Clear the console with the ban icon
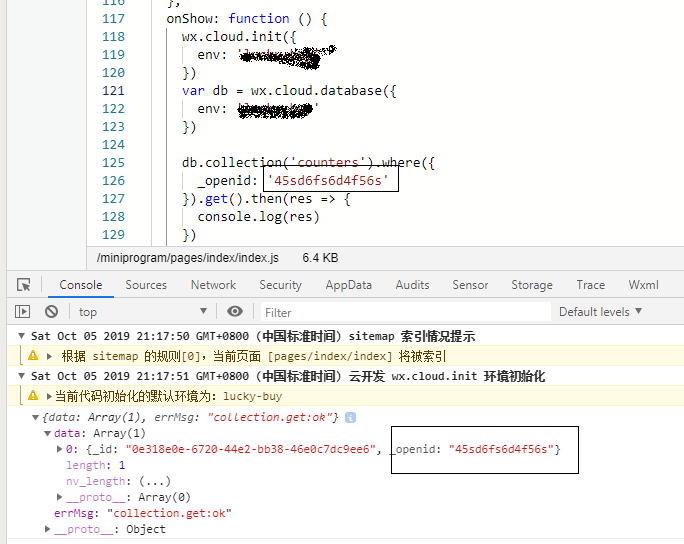 coord(51,311)
